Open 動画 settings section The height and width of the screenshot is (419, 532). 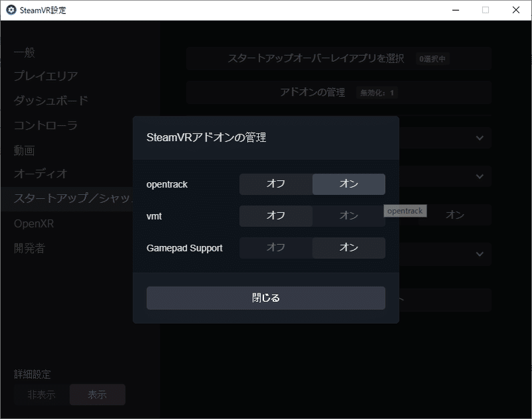tap(24, 150)
